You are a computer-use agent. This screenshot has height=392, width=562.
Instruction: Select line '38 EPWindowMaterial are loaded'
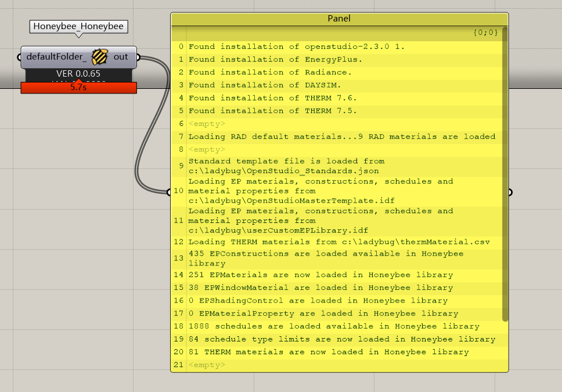[321, 288]
